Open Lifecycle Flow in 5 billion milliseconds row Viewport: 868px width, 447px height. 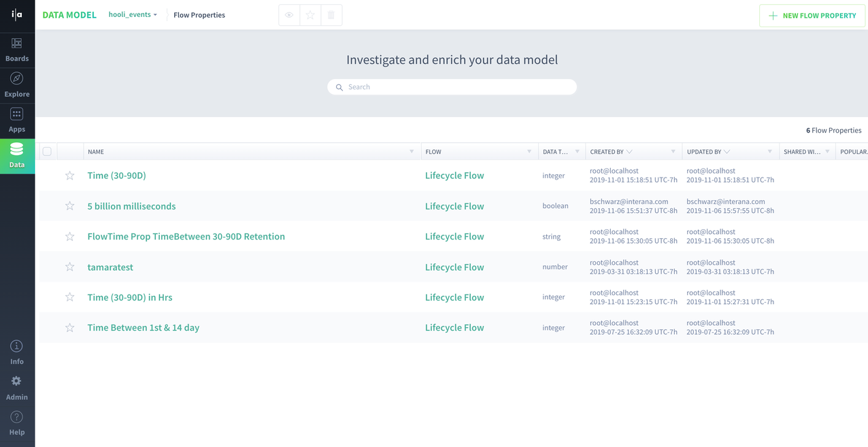[x=454, y=206]
